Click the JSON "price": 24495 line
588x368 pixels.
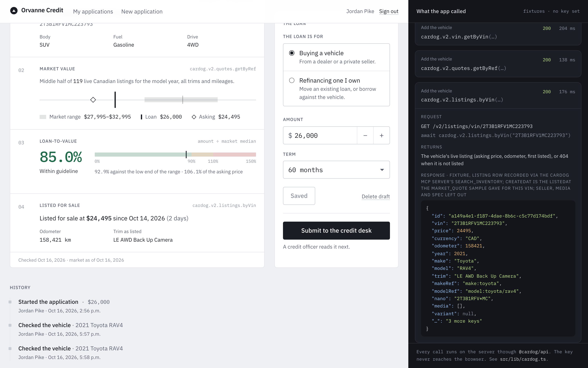pos(452,231)
